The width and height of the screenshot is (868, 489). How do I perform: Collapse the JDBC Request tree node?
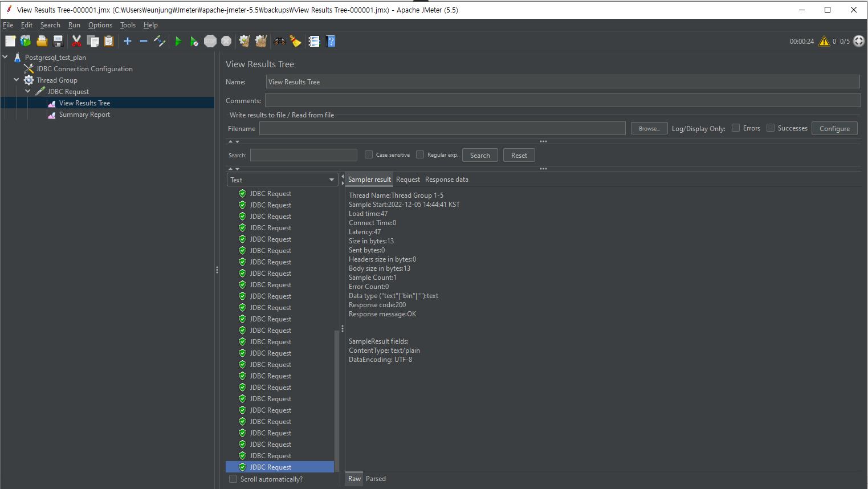click(x=28, y=91)
